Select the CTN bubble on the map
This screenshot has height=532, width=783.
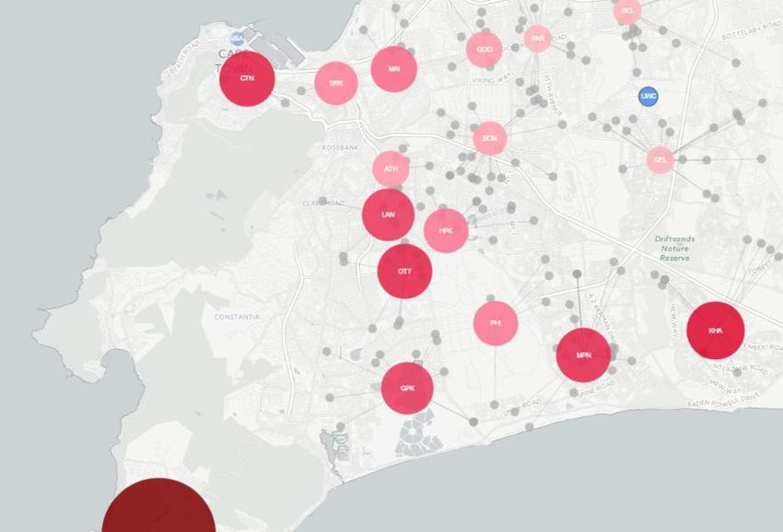(x=247, y=78)
